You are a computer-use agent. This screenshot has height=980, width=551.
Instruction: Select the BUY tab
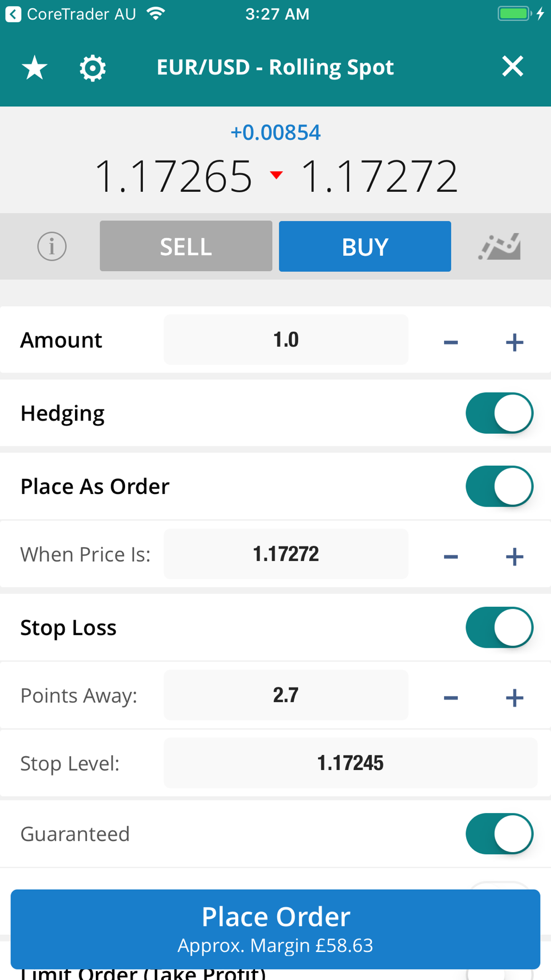point(365,246)
